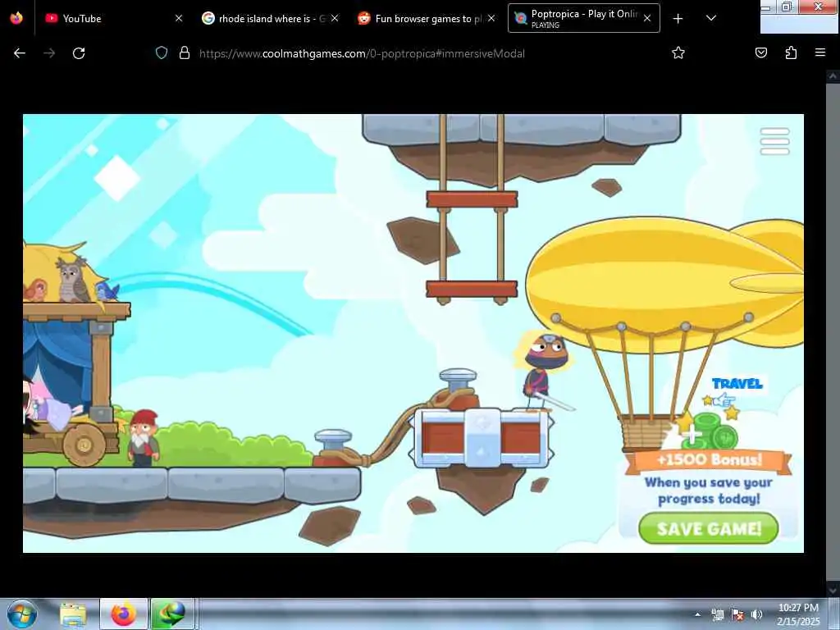
Task: Click the blue bird on the wagon
Action: (107, 291)
